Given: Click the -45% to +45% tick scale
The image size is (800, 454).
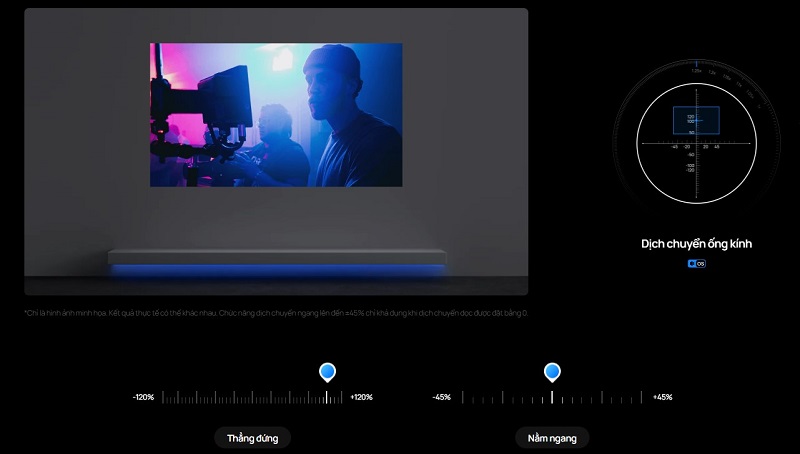Looking at the screenshot, I should pyautogui.click(x=552, y=397).
